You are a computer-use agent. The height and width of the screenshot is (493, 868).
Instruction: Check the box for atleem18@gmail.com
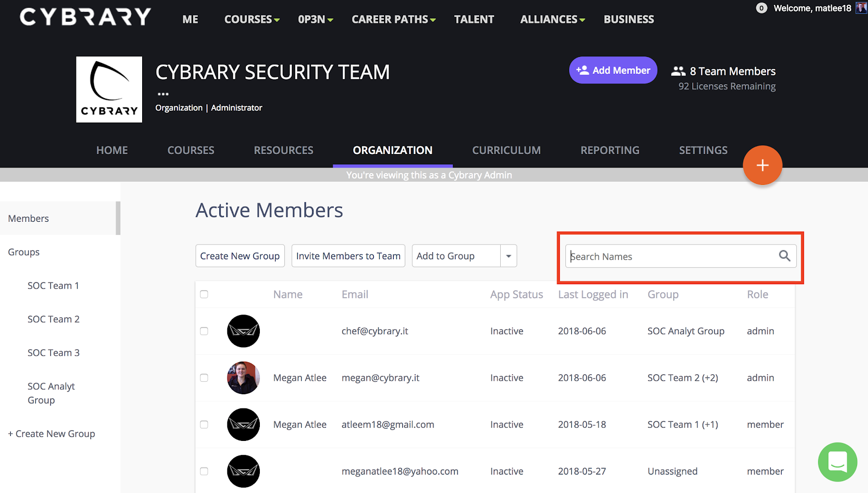(x=204, y=424)
